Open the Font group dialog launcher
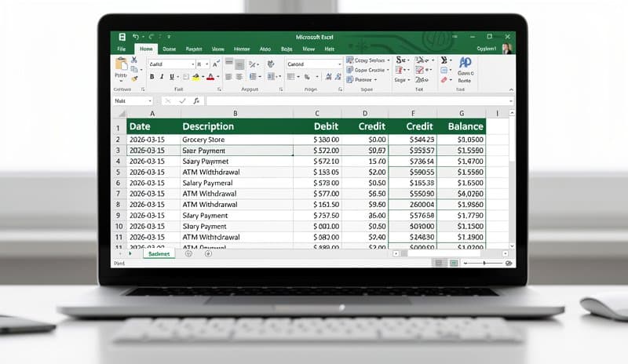 [x=219, y=89]
